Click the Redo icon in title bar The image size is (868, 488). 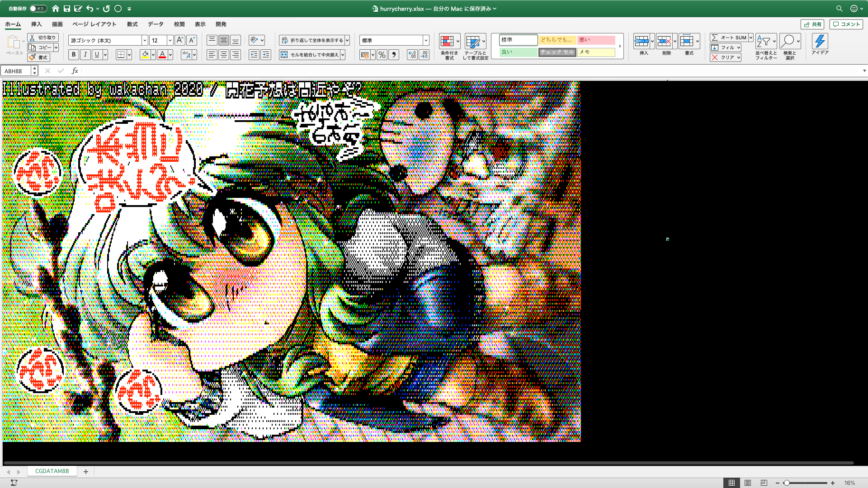107,9
